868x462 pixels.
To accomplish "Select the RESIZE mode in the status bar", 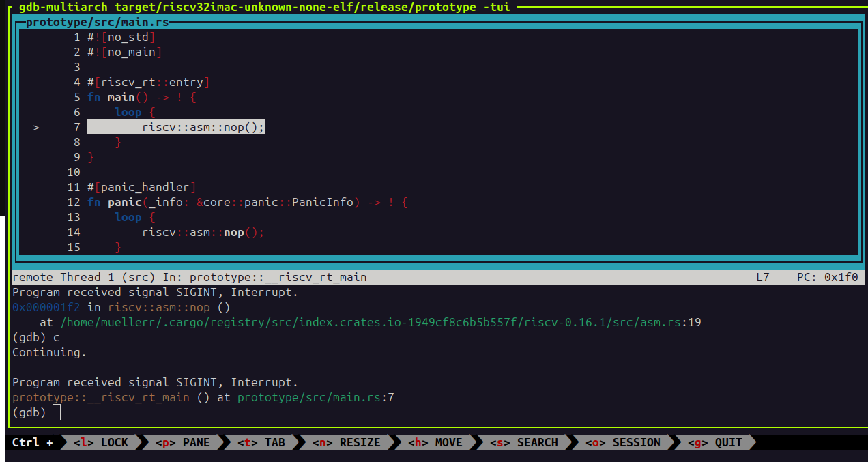I will coord(347,442).
